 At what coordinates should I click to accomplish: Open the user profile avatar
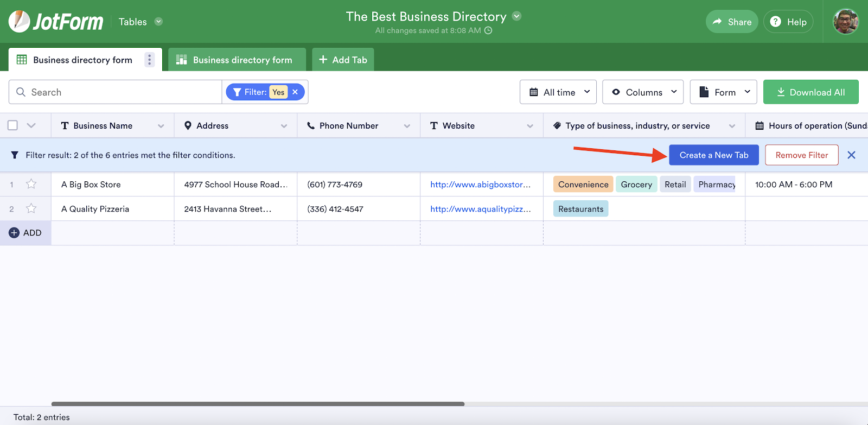click(x=846, y=22)
